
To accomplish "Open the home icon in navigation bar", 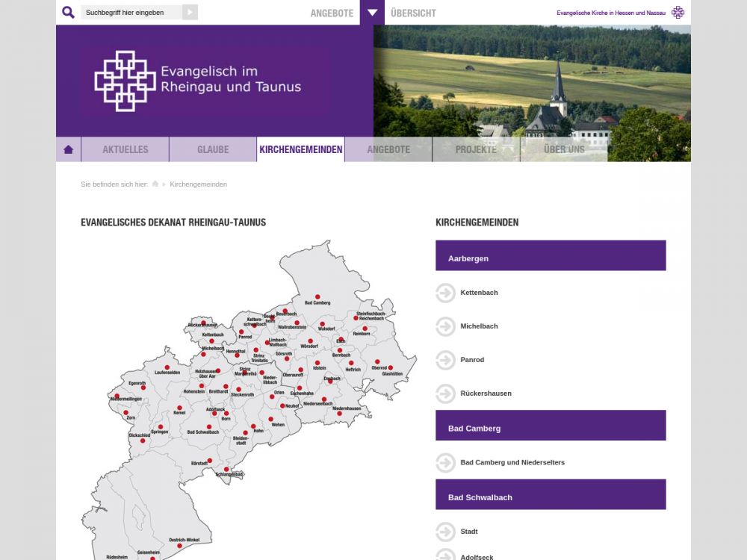I will 69,149.
